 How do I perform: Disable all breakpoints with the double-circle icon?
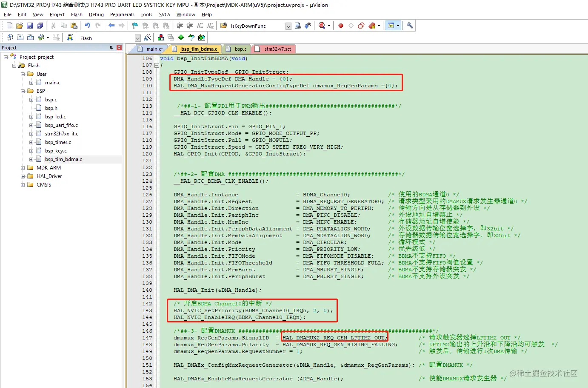361,26
